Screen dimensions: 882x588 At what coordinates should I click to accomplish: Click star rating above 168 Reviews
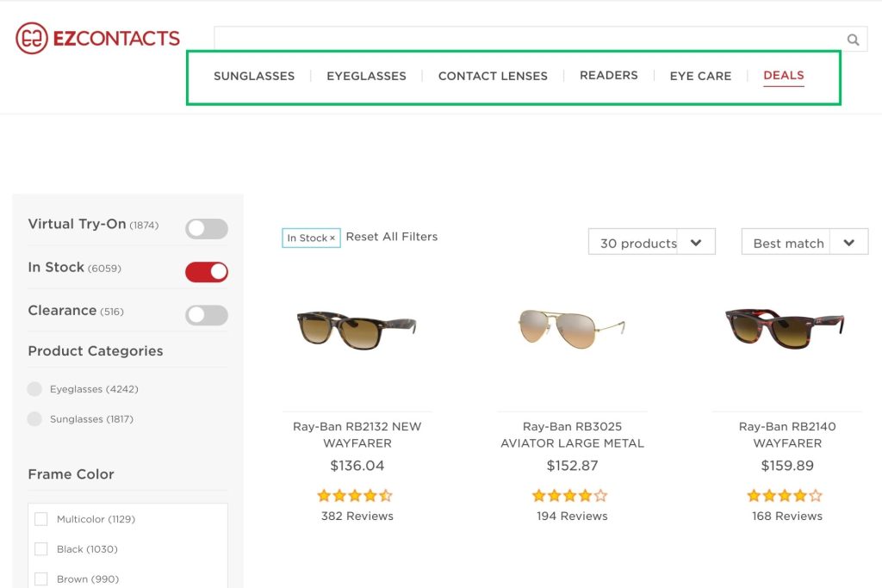785,495
